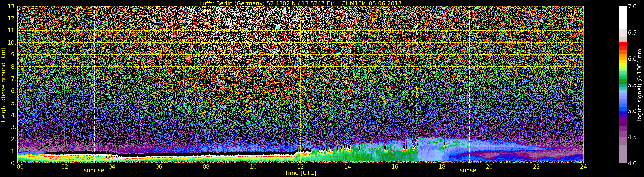Click the x-axis tick label '02'

point(65,166)
